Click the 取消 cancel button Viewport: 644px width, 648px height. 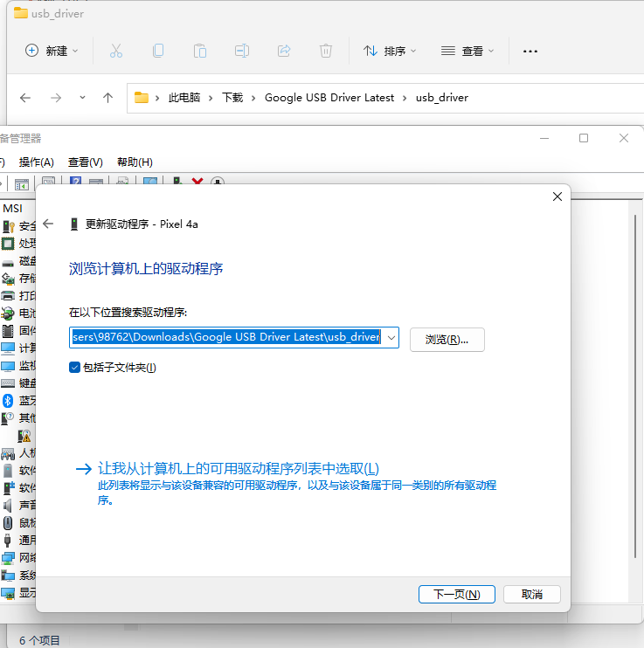[532, 594]
